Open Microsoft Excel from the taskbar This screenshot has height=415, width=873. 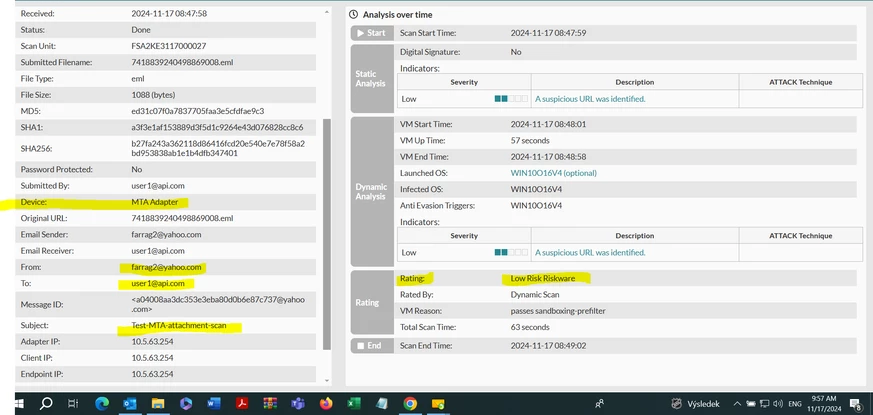[354, 404]
